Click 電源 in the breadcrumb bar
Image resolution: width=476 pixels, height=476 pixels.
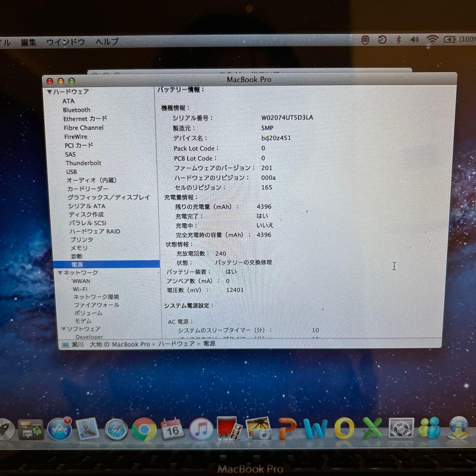209,344
